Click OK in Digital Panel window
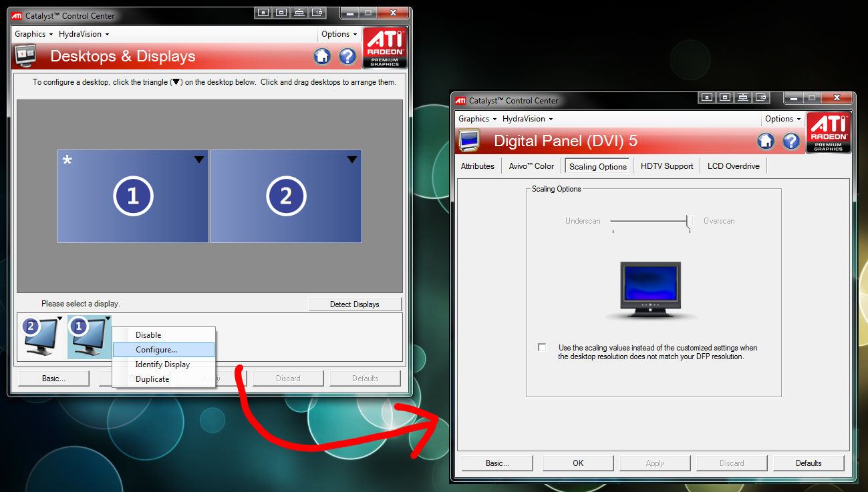The height and width of the screenshot is (492, 868). pyautogui.click(x=578, y=463)
